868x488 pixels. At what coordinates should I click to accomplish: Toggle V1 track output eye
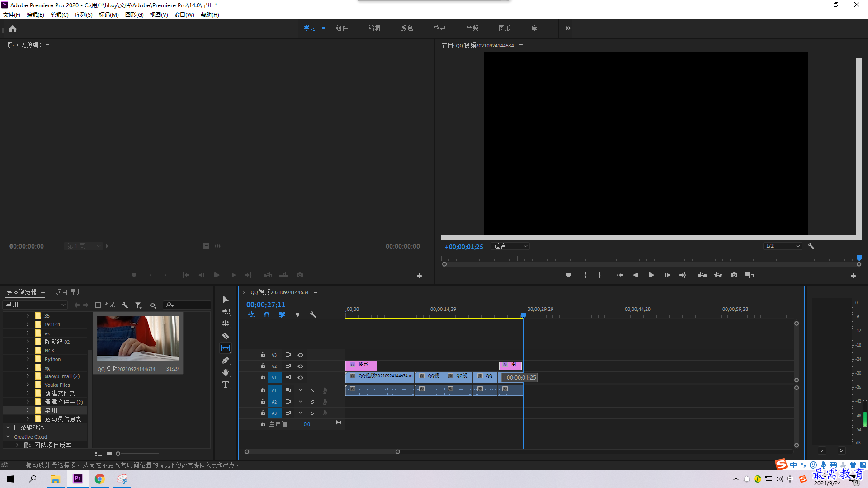click(x=300, y=377)
